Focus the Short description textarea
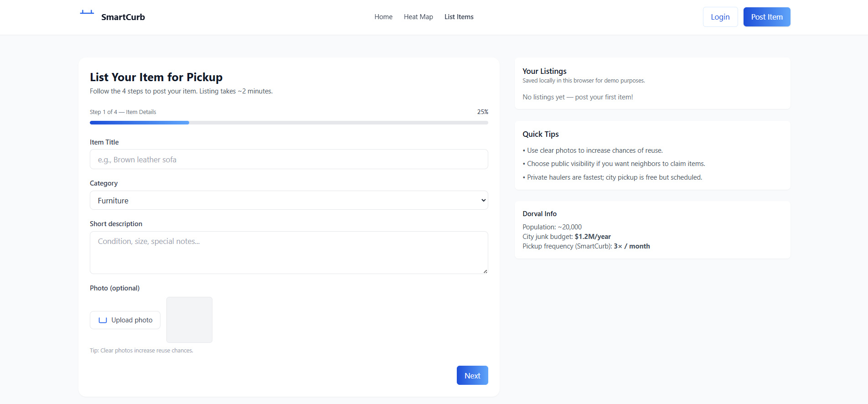Image resolution: width=868 pixels, height=404 pixels. point(289,253)
